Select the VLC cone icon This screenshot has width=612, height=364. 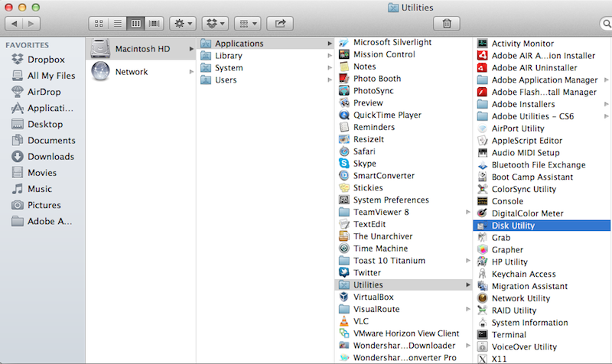[344, 322]
